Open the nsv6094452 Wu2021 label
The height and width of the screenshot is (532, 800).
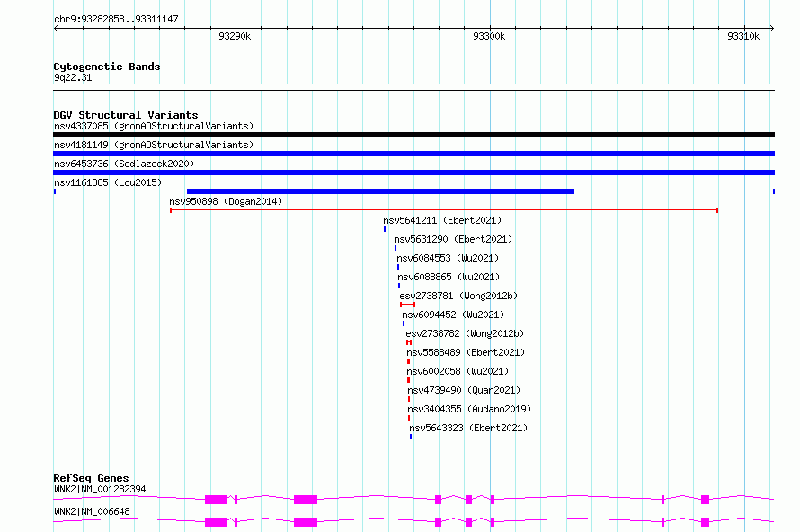point(453,315)
